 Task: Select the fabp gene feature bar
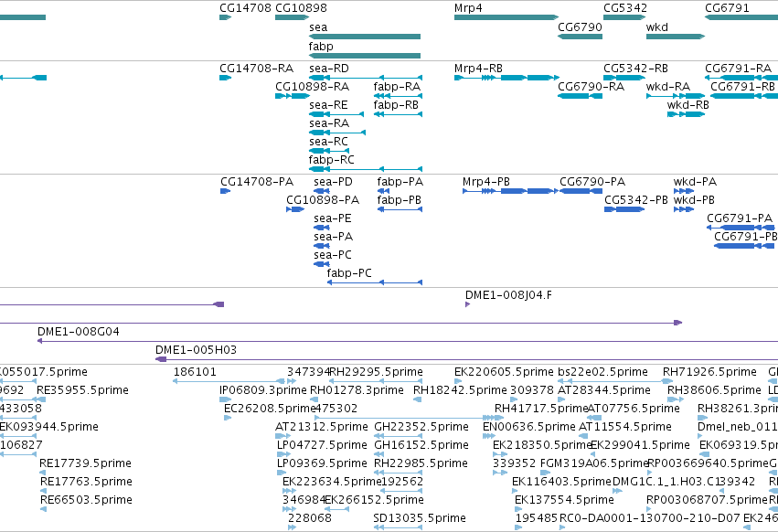[364, 56]
